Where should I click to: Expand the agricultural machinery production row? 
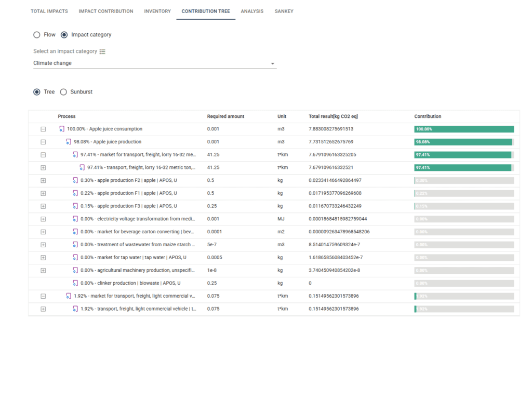point(43,270)
